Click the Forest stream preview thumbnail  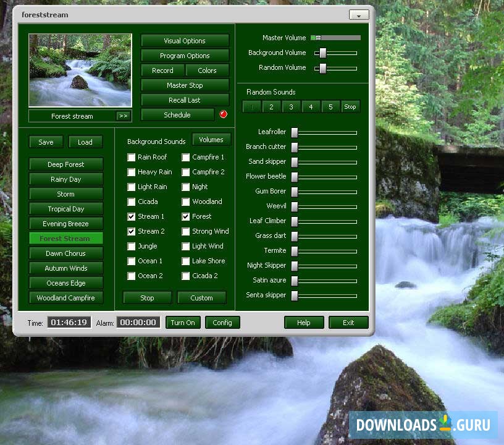tap(80, 70)
